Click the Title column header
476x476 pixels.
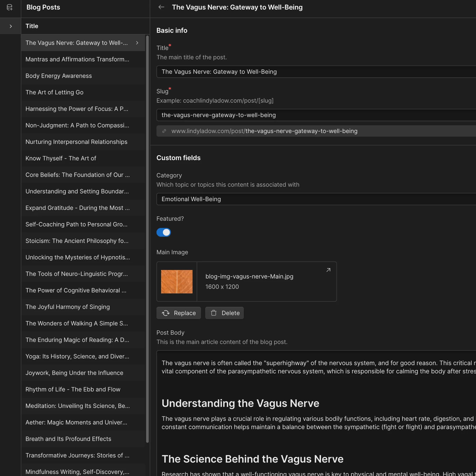tap(32, 26)
